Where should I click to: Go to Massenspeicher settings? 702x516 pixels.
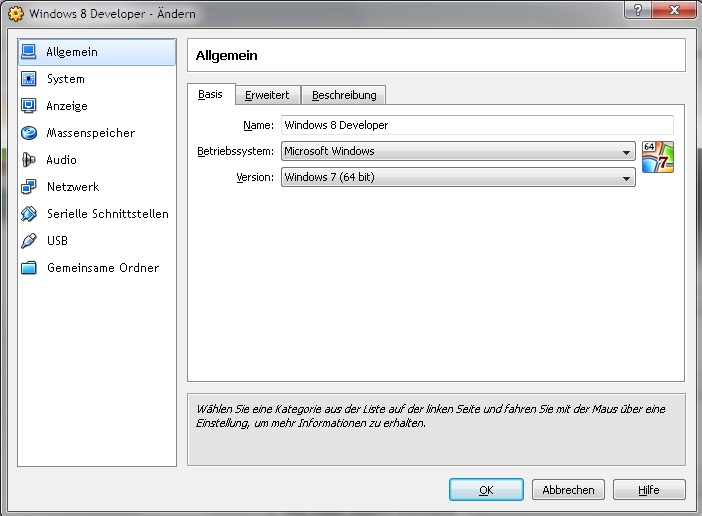point(97,132)
